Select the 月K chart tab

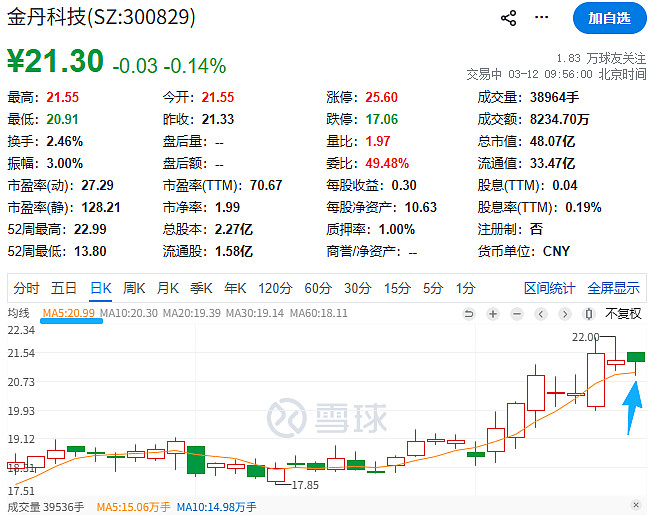(168, 288)
